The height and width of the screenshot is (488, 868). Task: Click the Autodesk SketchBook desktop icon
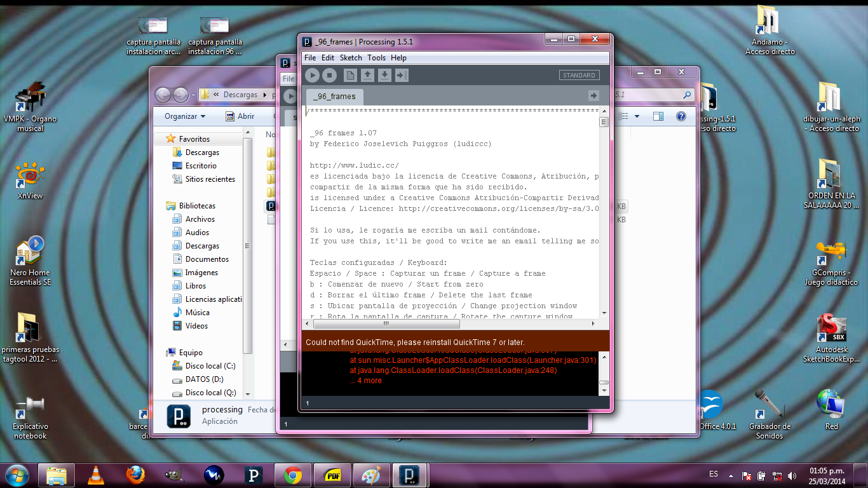(x=831, y=338)
